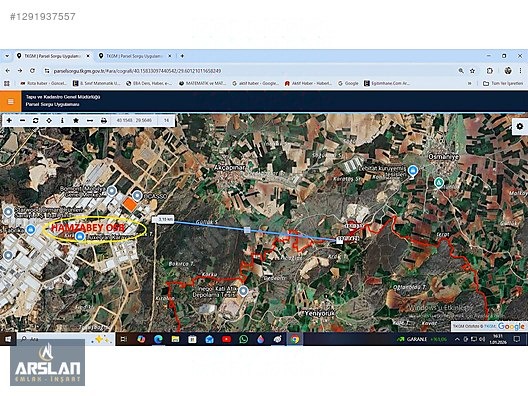Open the EBA Ders, Haber bookmark

coord(149,83)
